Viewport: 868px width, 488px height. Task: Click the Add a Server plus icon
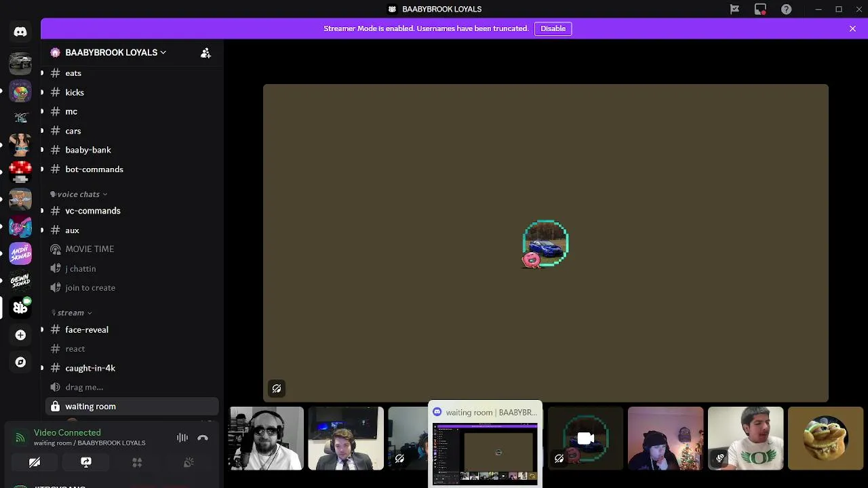20,335
